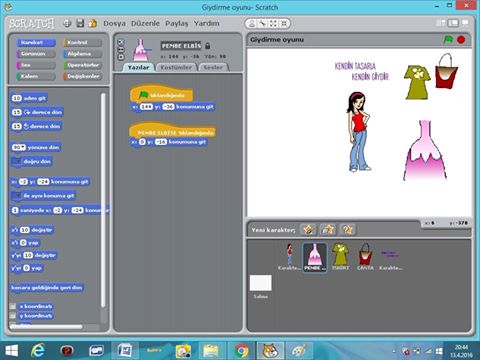Viewport: 480px width, 360px height.
Task: Click the language globe icon
Action: [x=67, y=23]
